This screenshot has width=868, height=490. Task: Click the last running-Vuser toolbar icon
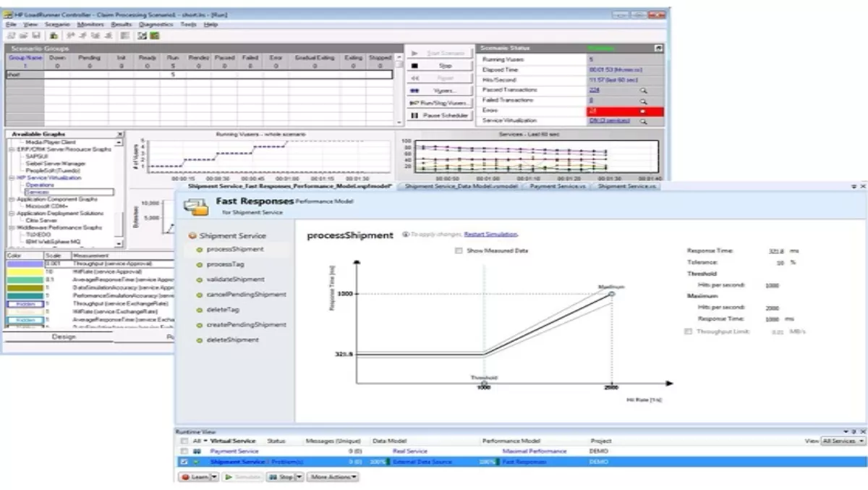pyautogui.click(x=108, y=35)
